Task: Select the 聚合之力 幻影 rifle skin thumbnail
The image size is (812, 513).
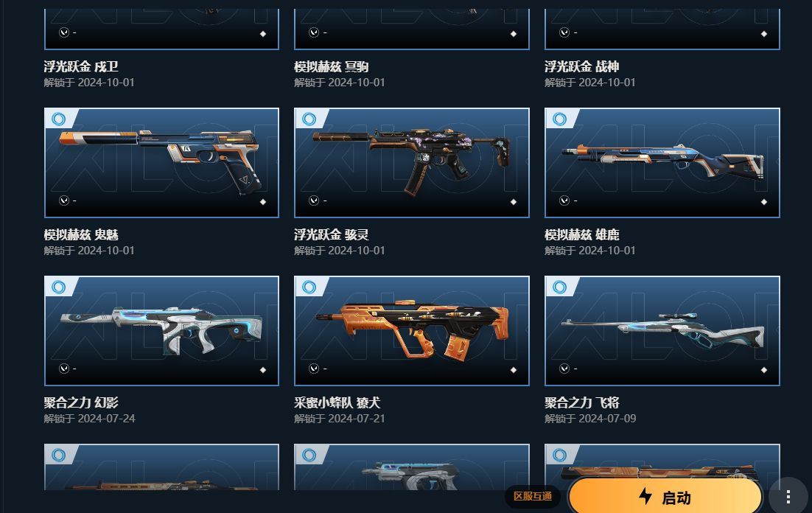Action: point(161,331)
